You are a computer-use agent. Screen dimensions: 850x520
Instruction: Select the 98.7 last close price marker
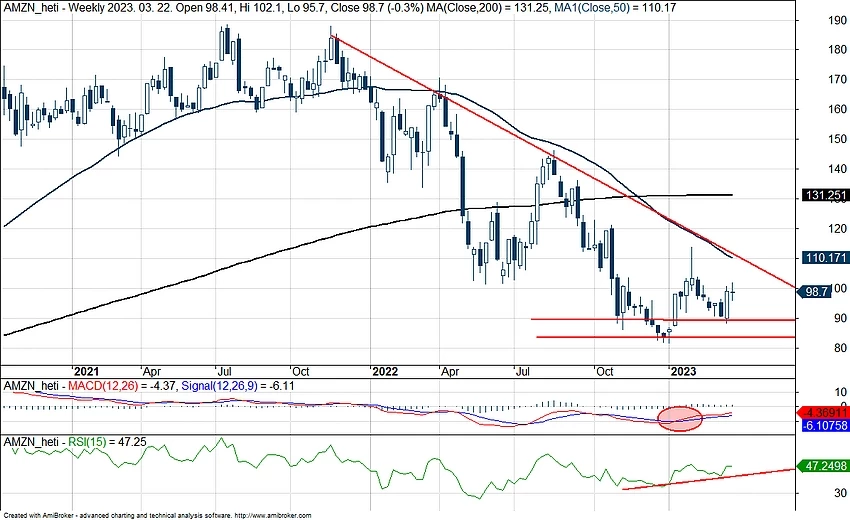coord(815,292)
